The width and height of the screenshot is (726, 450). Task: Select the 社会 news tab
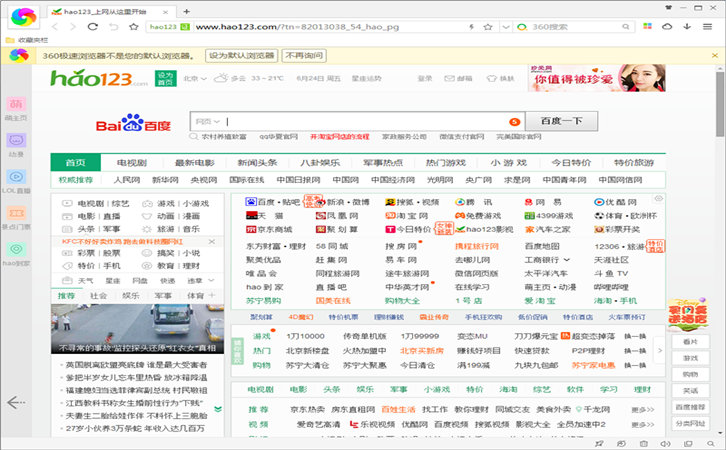[98, 296]
